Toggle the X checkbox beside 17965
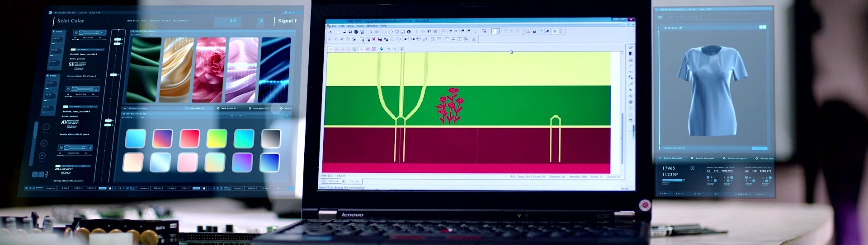This screenshot has width=868, height=245. 693,168
